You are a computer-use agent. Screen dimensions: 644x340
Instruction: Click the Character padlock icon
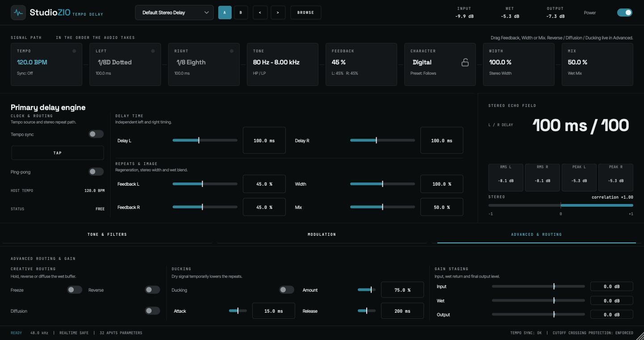465,62
